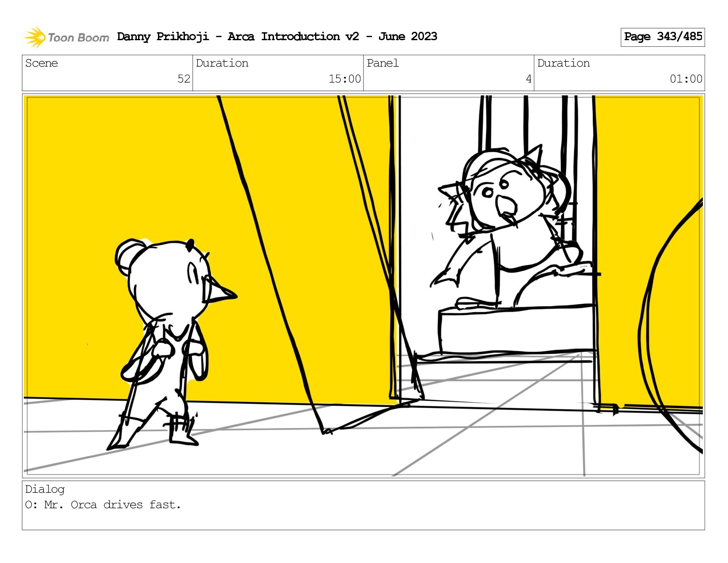Select the scene duration value '15:00'

(x=345, y=79)
